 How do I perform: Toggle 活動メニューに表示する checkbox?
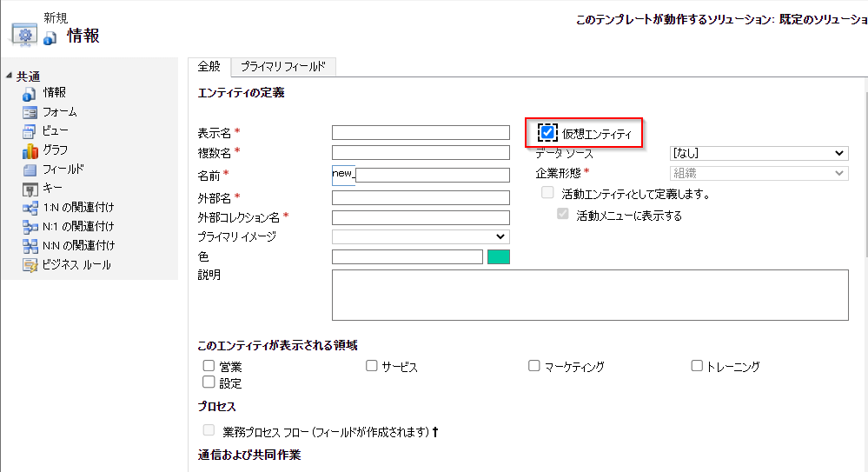(x=563, y=214)
